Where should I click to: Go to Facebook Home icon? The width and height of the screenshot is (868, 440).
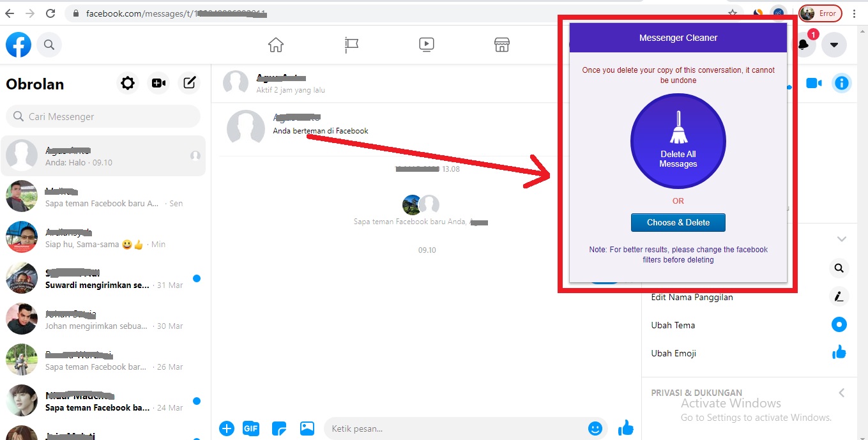coord(275,45)
